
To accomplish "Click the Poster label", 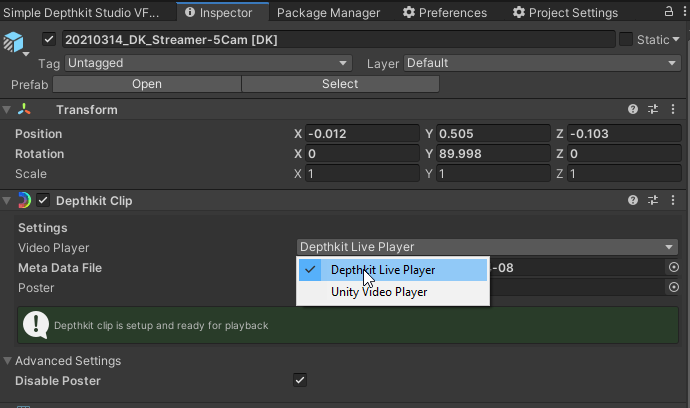I will coord(36,288).
